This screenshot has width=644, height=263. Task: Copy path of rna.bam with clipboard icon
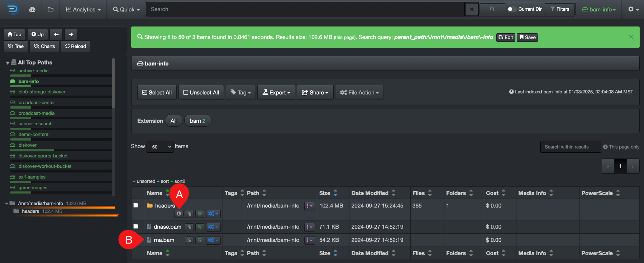[x=189, y=240]
